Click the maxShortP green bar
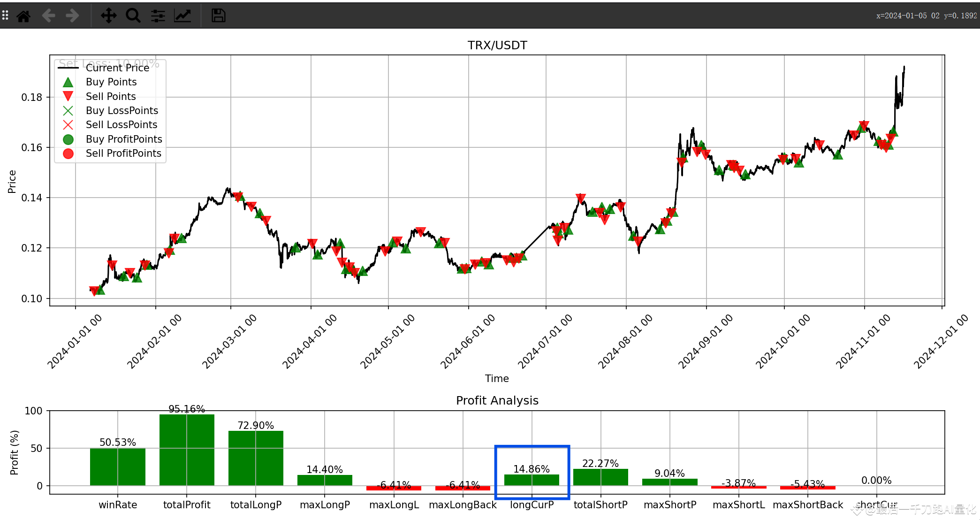980x520 pixels. coord(670,482)
